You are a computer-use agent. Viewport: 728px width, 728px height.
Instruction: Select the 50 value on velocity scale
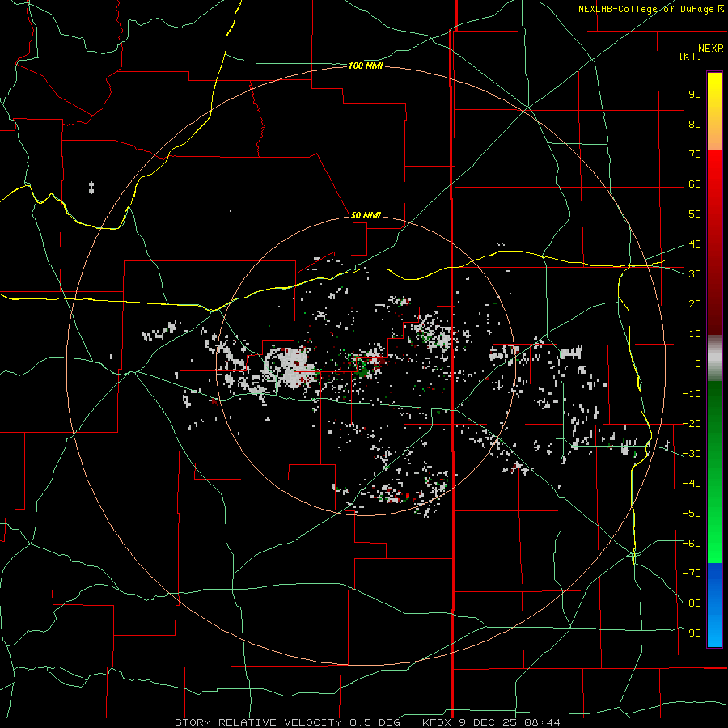pos(695,214)
